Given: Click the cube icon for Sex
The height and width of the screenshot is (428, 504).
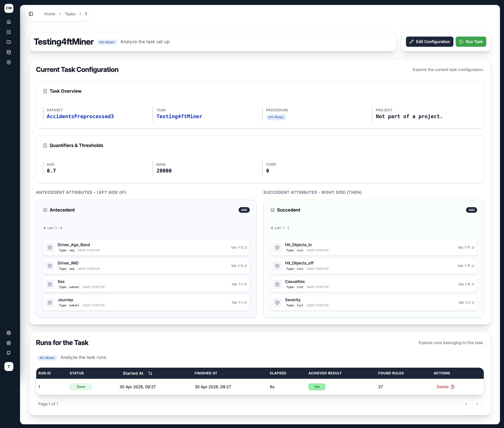Looking at the screenshot, I should pos(50,284).
